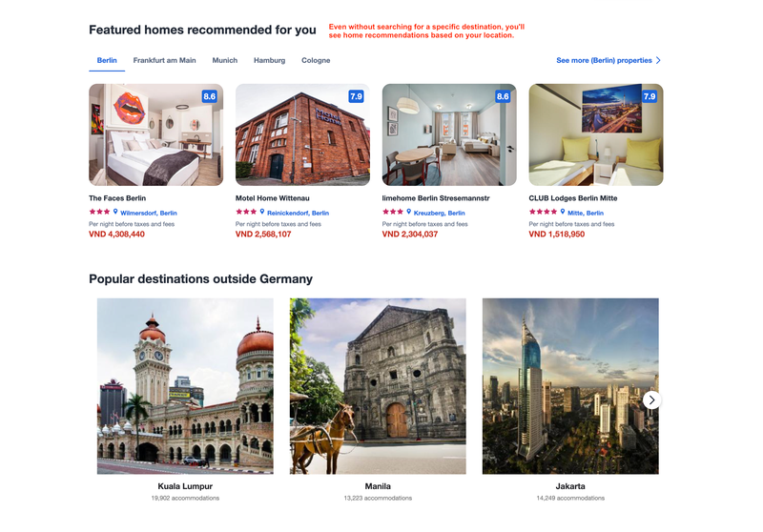763x532 pixels.
Task: Click the CLUB Lodges Berlin Mitte room photo
Action: pos(595,134)
